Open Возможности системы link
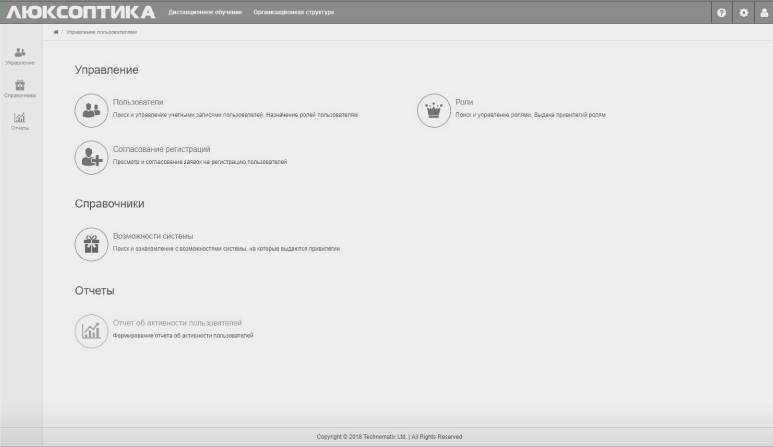This screenshot has height=447, width=773. [x=153, y=236]
